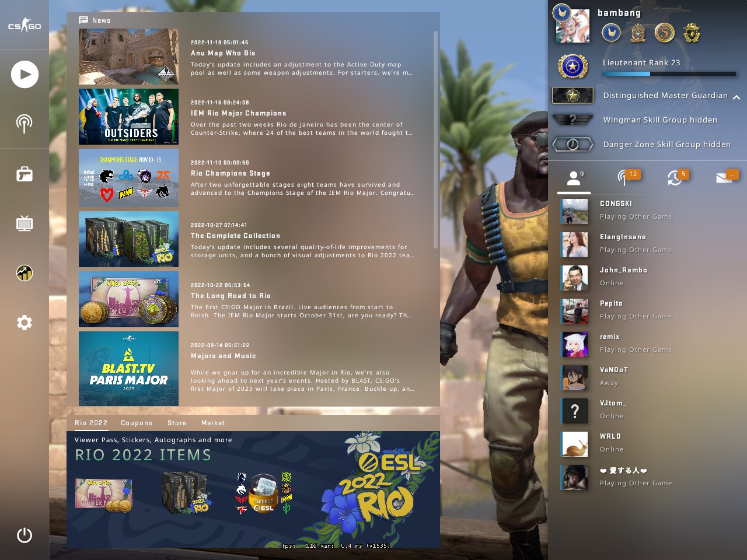The height and width of the screenshot is (560, 747).
Task: Open the 'Rio Champions Stage' headline
Action: 231,173
